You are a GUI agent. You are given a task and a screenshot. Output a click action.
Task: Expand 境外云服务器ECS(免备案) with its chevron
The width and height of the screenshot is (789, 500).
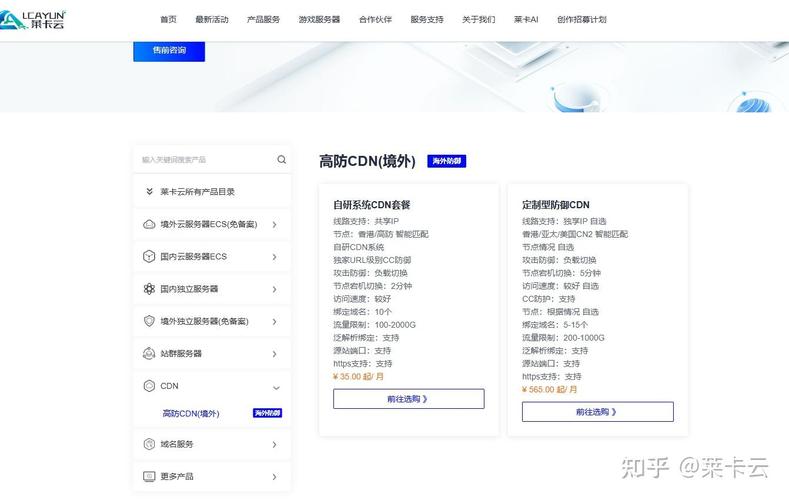pyautogui.click(x=275, y=224)
